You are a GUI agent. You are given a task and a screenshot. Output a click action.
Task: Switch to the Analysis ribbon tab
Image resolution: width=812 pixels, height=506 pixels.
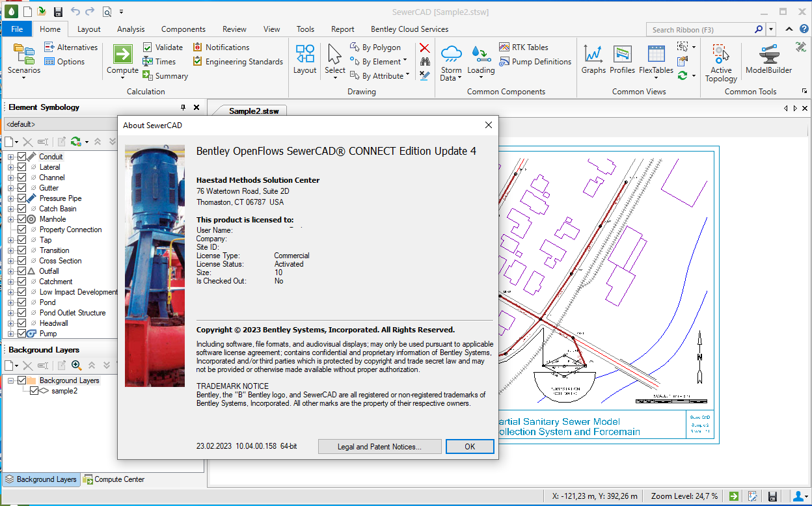(x=130, y=29)
